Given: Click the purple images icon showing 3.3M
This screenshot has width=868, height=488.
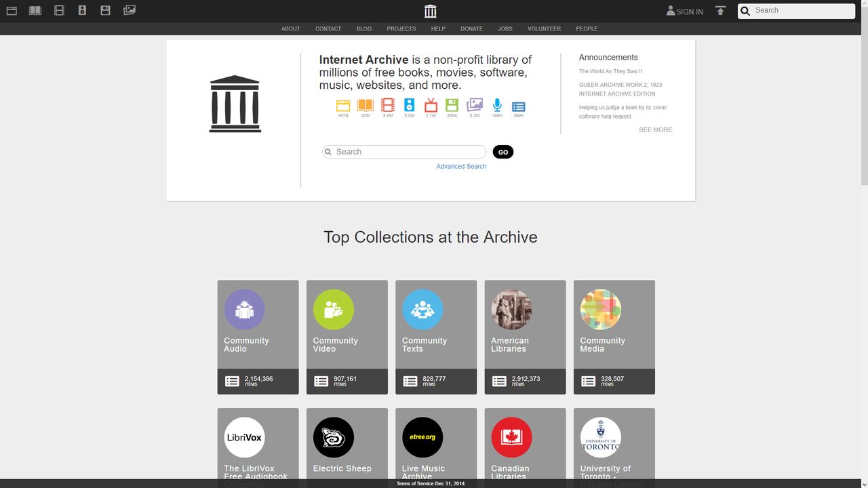Looking at the screenshot, I should coord(475,106).
